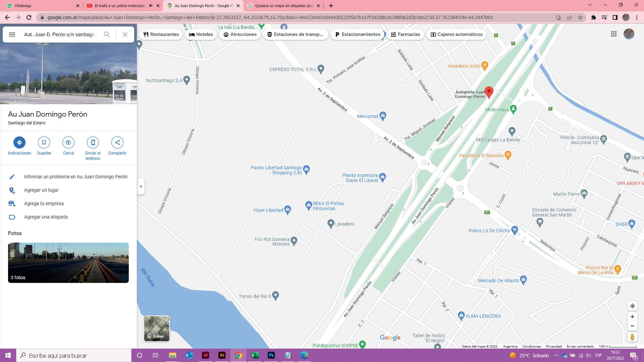
Task: Open the 3 fotos thumbnail
Action: point(68,263)
